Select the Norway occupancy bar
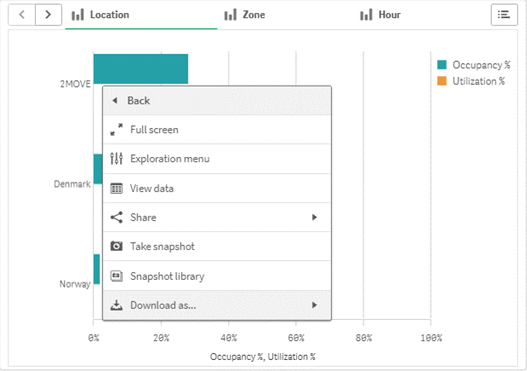Viewport: 527px width, 371px height. (97, 269)
